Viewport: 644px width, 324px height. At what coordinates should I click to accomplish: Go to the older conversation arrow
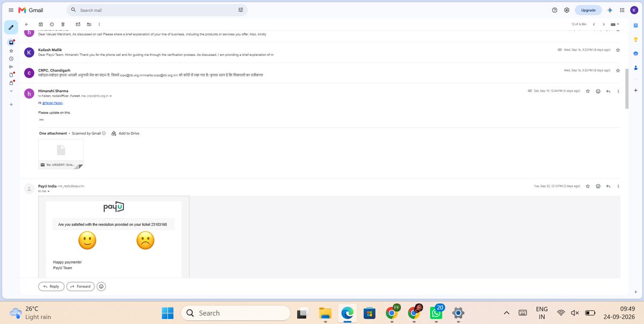[604, 24]
